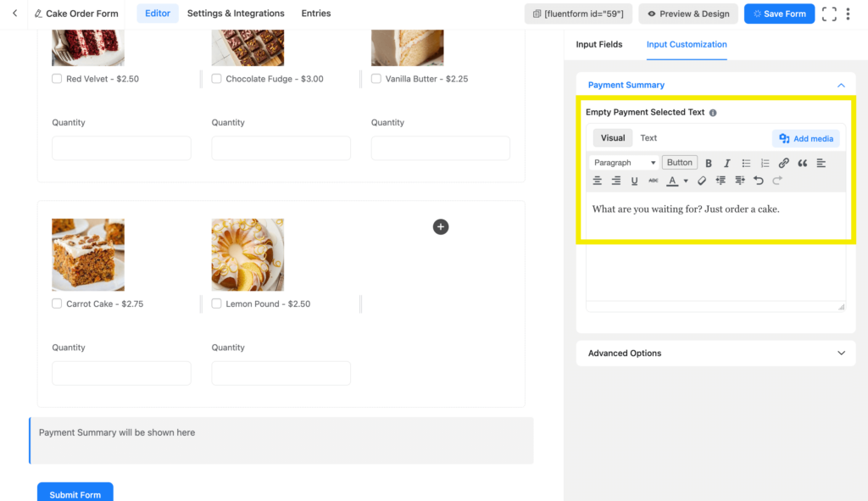Click the Quantity field under Red Velvet

(121, 148)
